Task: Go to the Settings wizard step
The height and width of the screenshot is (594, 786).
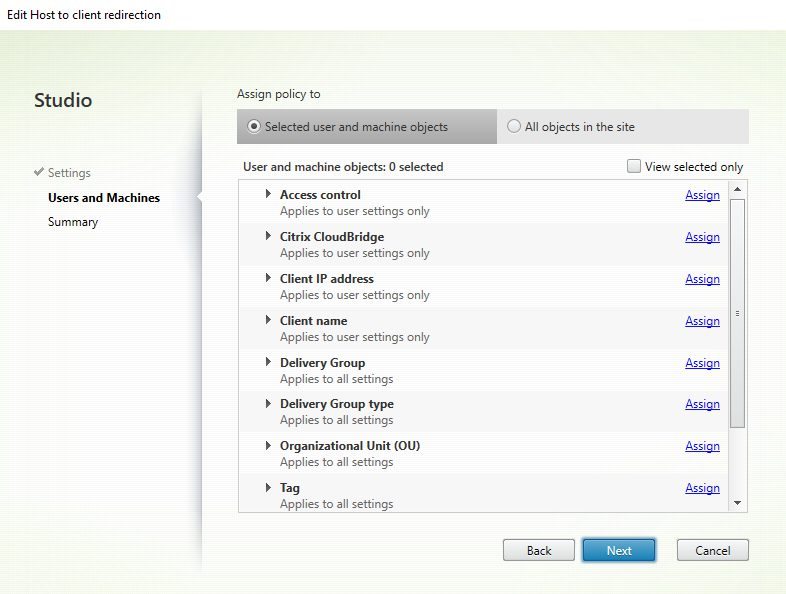Action: pos(69,173)
